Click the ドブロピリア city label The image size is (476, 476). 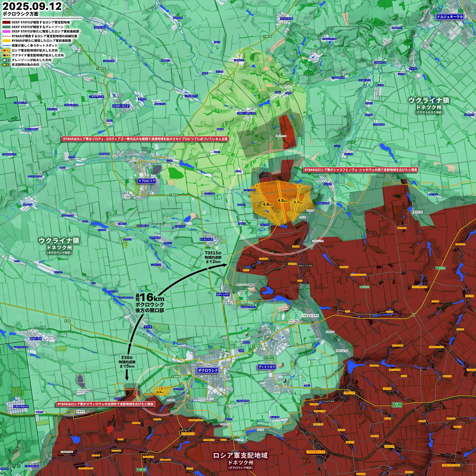tap(147, 181)
